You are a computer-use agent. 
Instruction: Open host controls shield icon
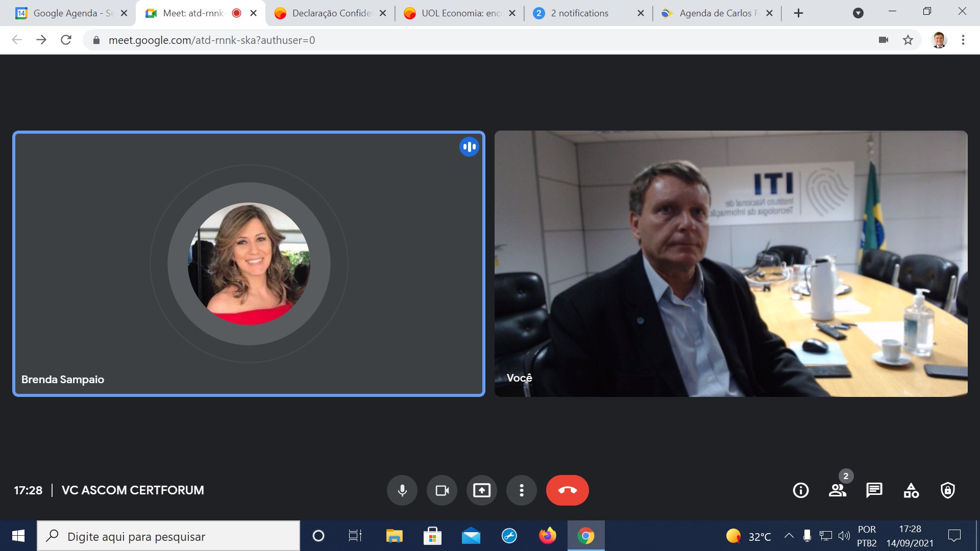pyautogui.click(x=947, y=490)
